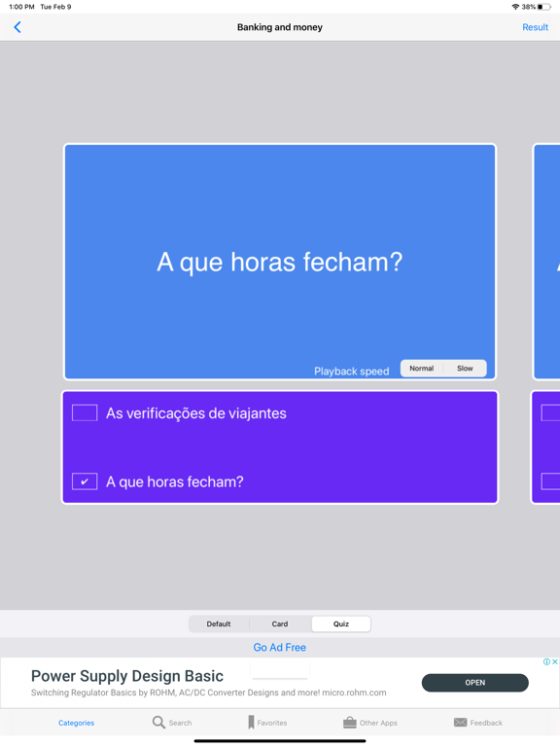Tap the Go Ad Free link

(x=280, y=647)
